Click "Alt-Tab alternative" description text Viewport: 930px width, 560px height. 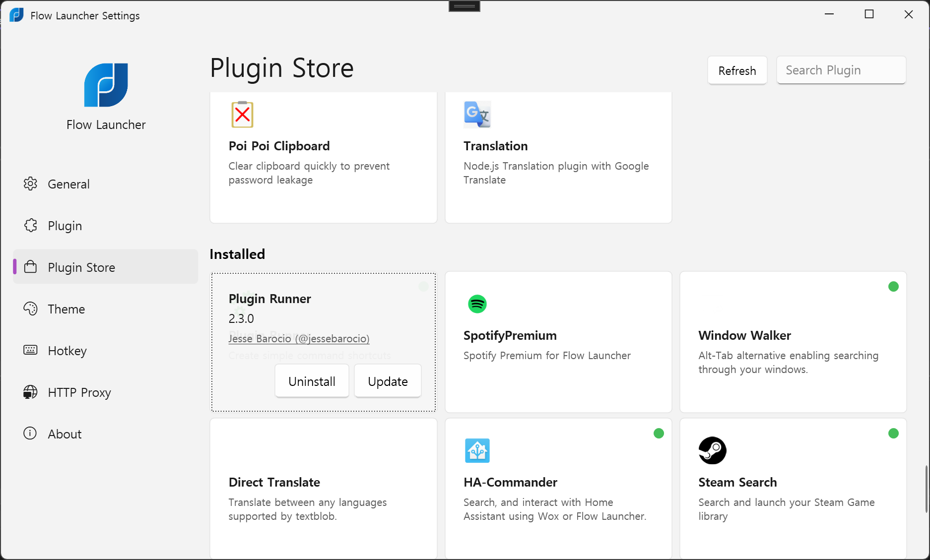click(788, 362)
